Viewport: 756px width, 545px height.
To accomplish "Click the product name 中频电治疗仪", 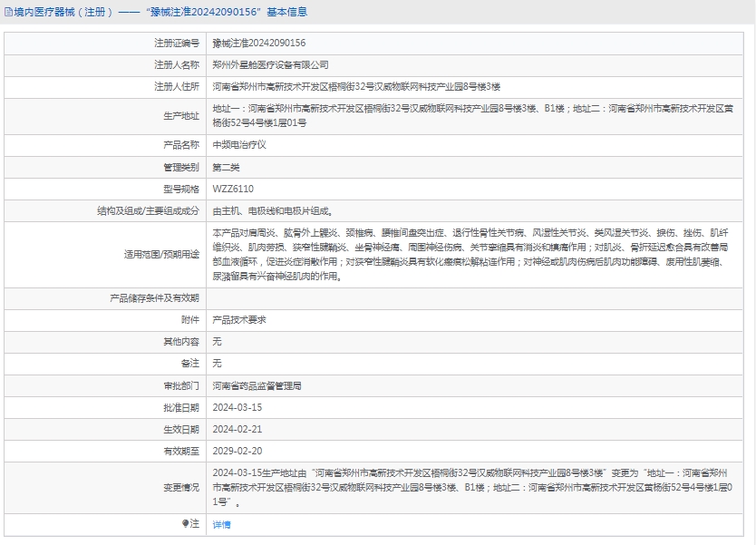I will [x=239, y=145].
